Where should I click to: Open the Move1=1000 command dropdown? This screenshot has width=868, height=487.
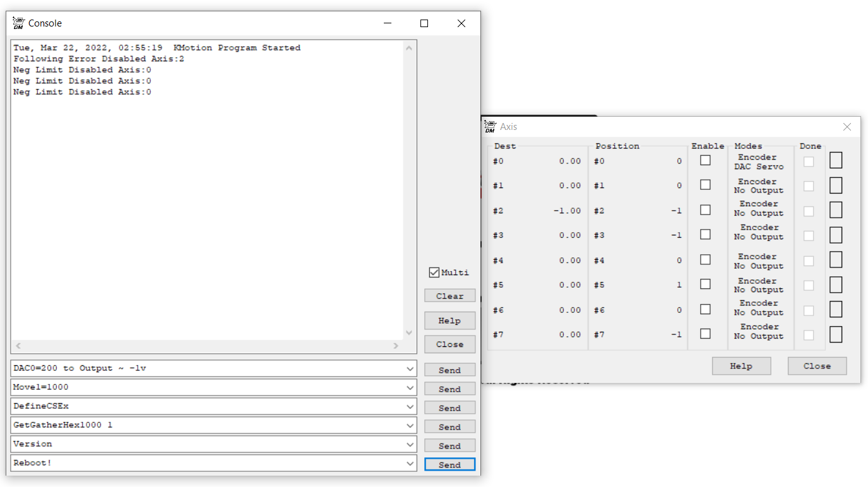410,387
